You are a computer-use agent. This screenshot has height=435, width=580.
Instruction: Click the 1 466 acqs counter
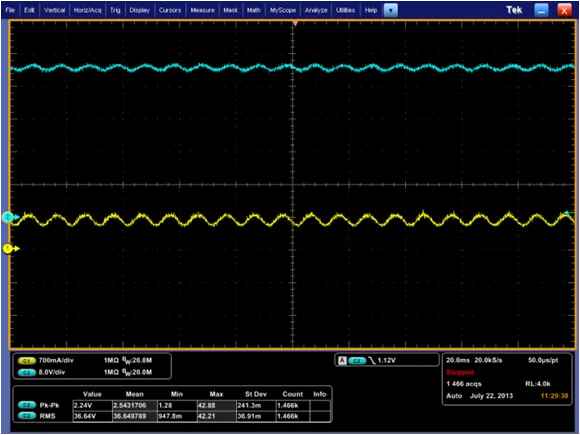[464, 384]
